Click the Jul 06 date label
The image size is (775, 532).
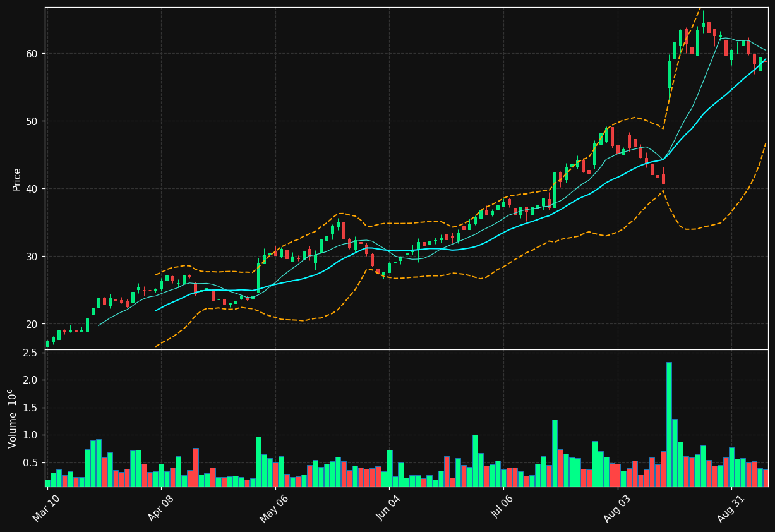(x=502, y=507)
